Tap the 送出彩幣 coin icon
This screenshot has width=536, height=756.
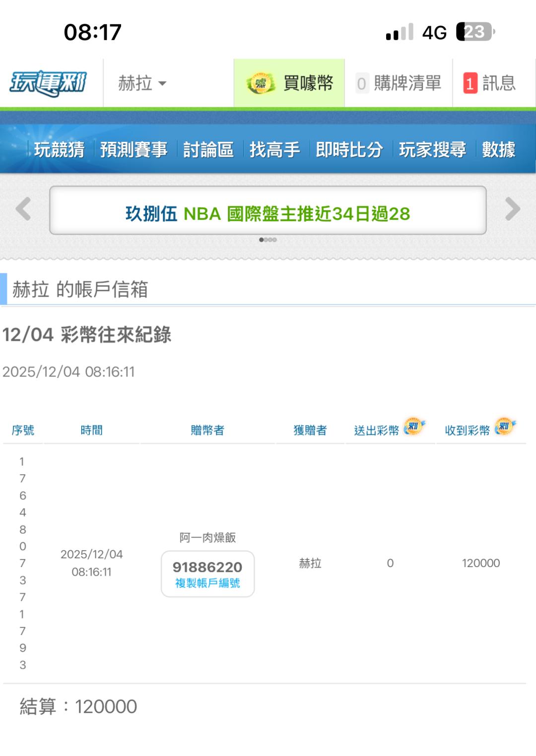pyautogui.click(x=413, y=427)
